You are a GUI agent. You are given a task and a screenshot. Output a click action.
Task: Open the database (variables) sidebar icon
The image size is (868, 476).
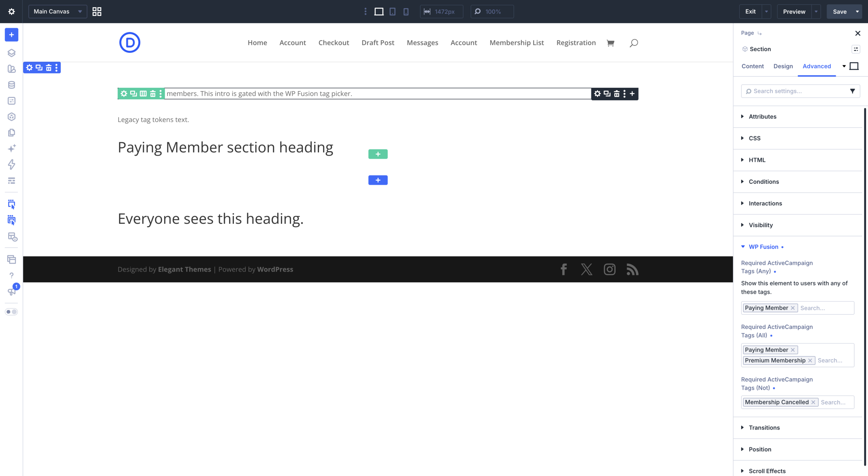pyautogui.click(x=12, y=85)
